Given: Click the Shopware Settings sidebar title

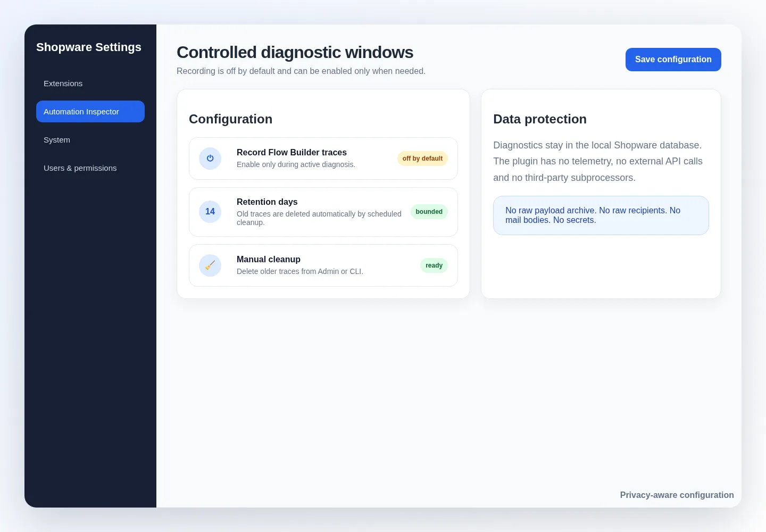Looking at the screenshot, I should [x=89, y=47].
